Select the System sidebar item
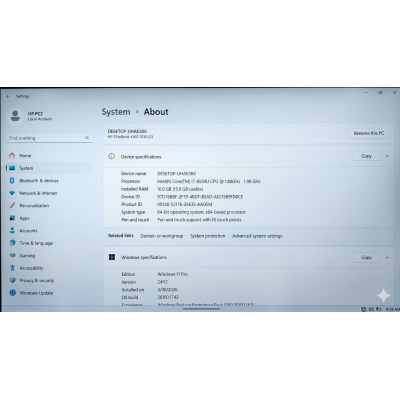This screenshot has width=400, height=400. (x=49, y=168)
